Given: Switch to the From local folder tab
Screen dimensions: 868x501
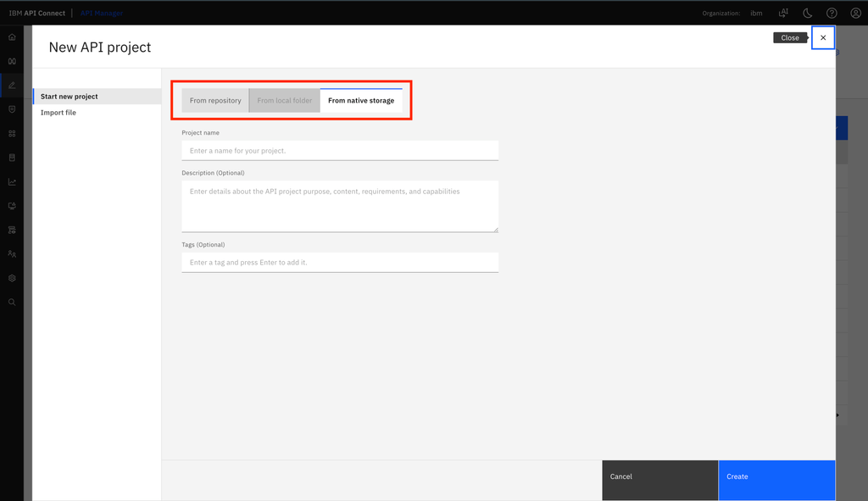Looking at the screenshot, I should 285,100.
